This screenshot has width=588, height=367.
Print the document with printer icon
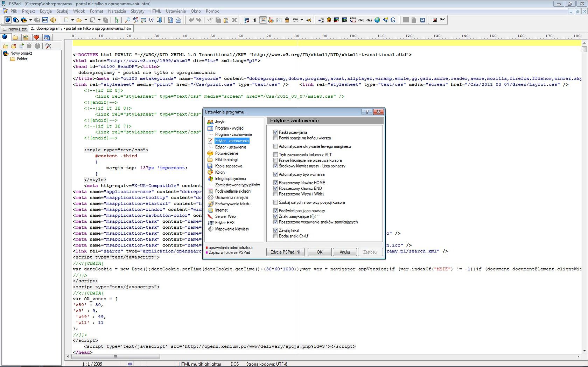(x=178, y=20)
